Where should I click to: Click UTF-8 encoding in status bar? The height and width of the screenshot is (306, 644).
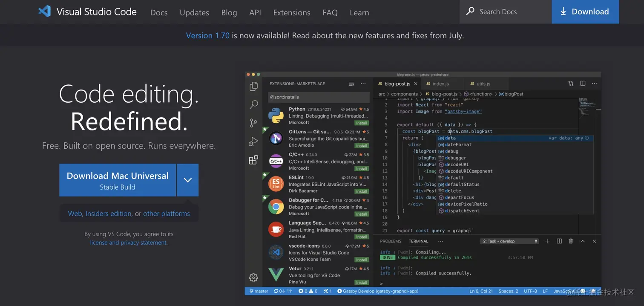[x=530, y=291]
